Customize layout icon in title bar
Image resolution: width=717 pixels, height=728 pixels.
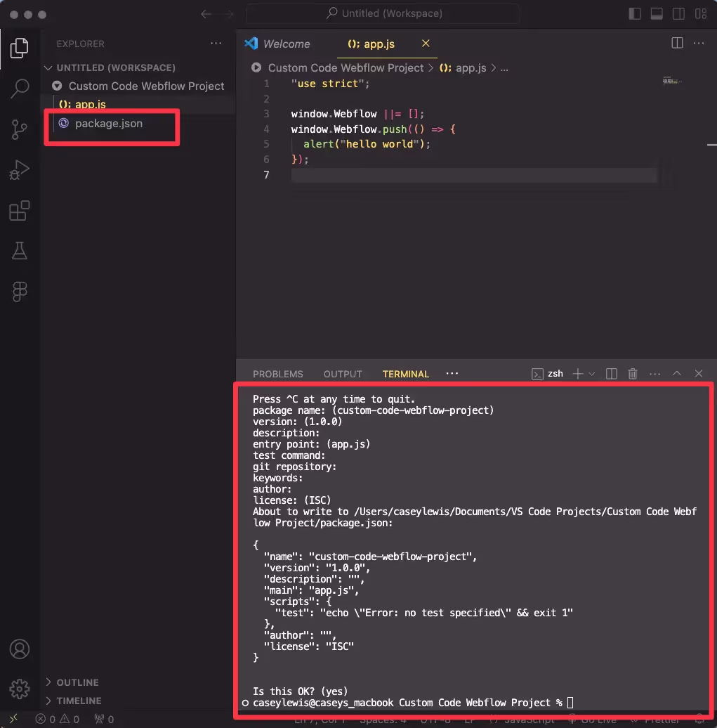(x=700, y=14)
